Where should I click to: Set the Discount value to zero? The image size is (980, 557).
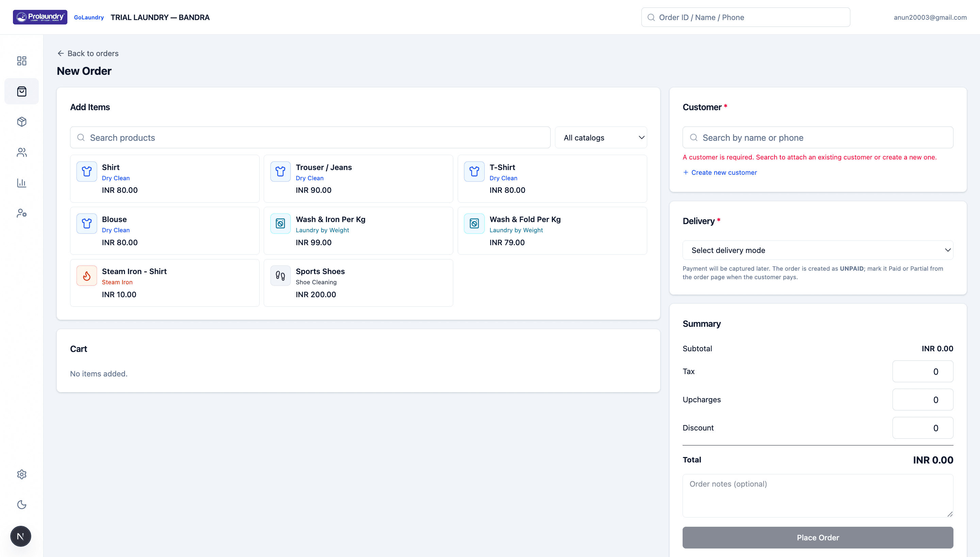(922, 428)
